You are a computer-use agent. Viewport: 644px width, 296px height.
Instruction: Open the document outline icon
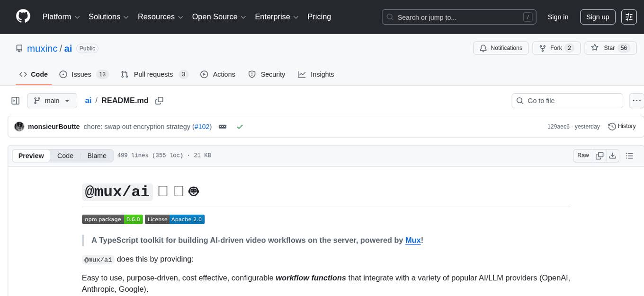629,156
